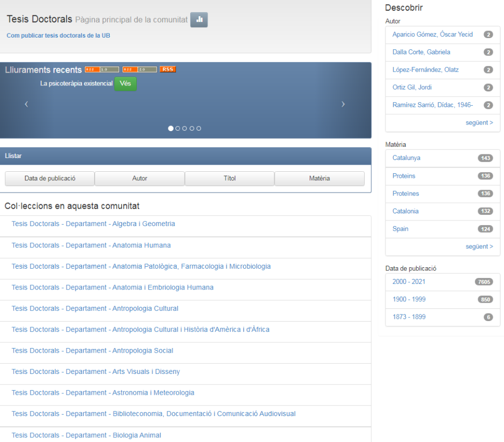Expand more subjects under Matèria with 'següent >'
The height and width of the screenshot is (442, 504).
[x=479, y=246]
